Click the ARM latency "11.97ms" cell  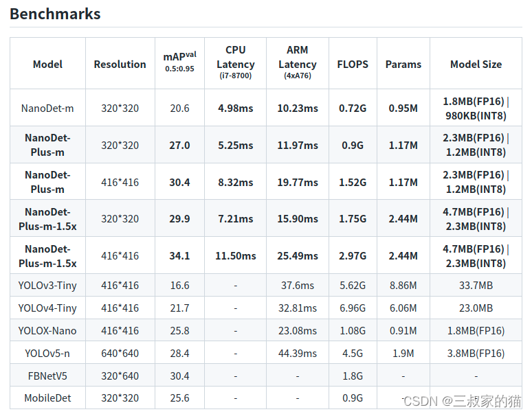[x=298, y=146]
